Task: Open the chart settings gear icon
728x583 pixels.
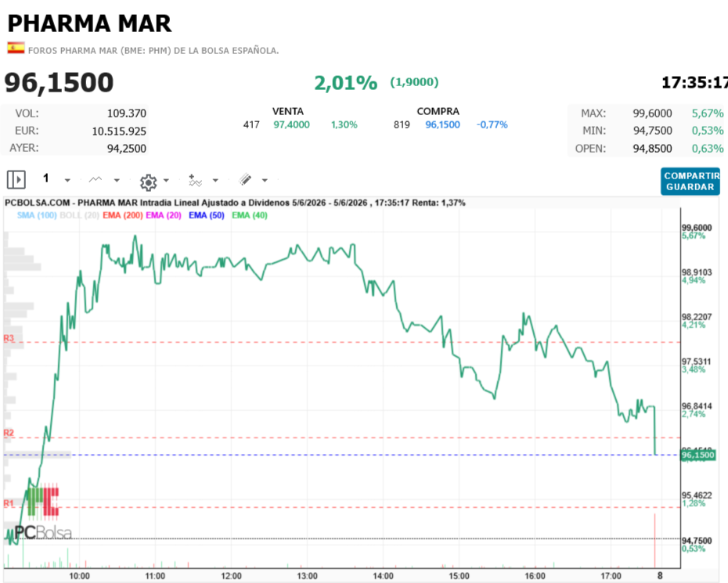Action: pos(149,182)
